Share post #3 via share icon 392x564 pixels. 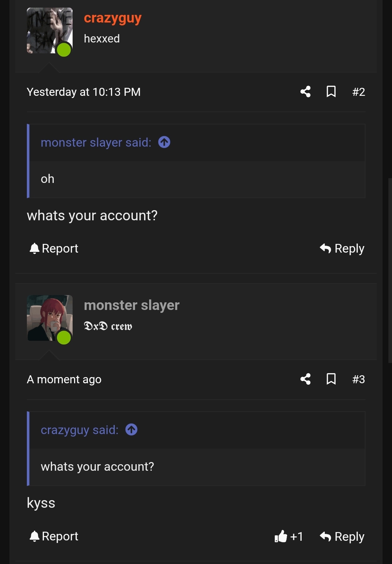click(306, 379)
